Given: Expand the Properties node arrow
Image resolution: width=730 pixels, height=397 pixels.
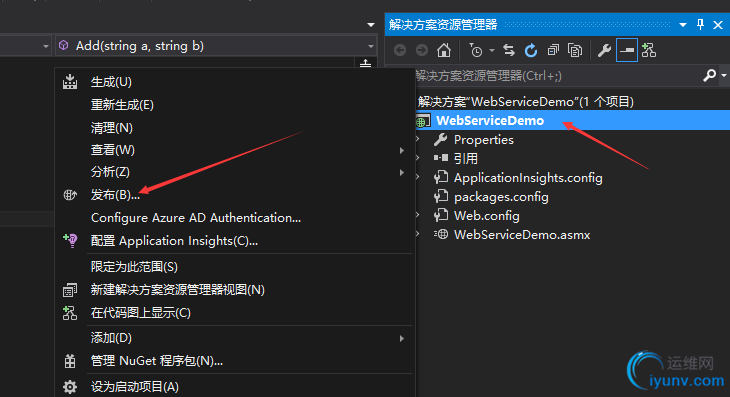Looking at the screenshot, I should pos(418,139).
